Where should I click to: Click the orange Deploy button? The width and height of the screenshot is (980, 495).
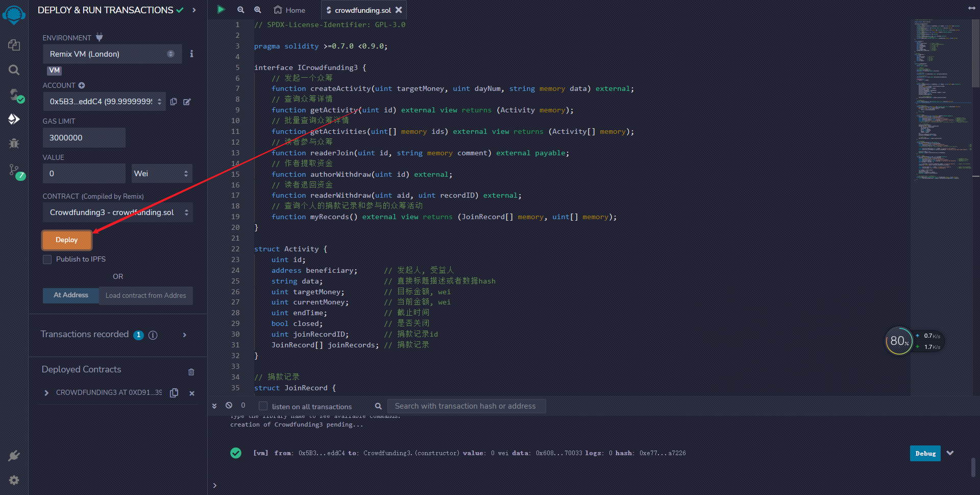[67, 240]
